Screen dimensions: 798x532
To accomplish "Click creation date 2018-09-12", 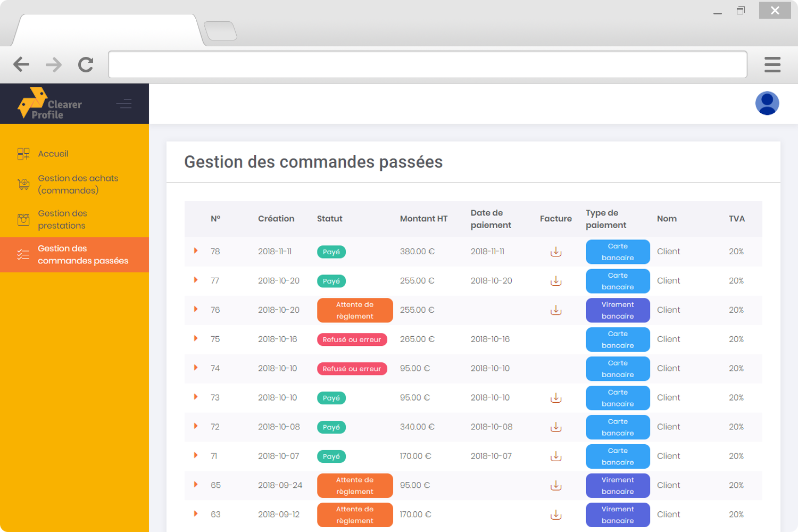I will (279, 515).
